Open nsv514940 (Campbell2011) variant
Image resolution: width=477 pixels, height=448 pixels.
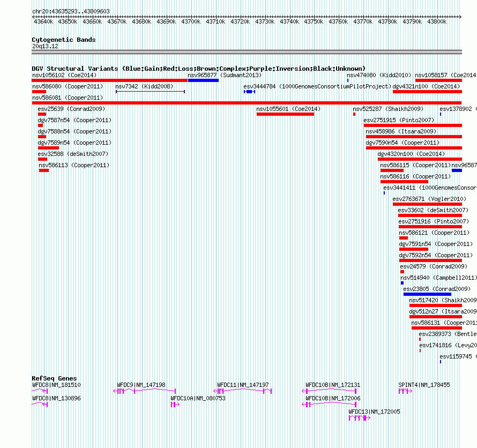pyautogui.click(x=438, y=278)
